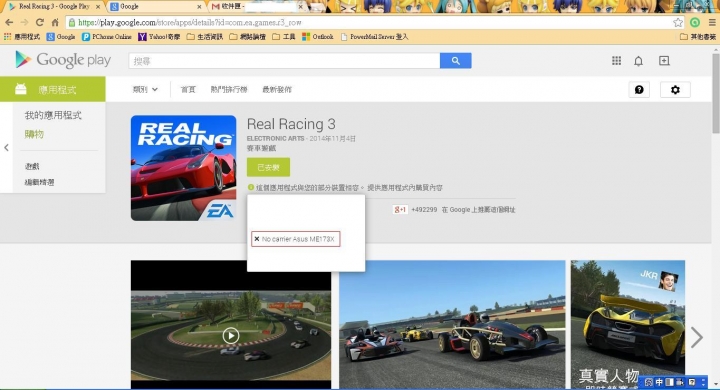This screenshot has height=390, width=720.
Task: Close the Gmail tab
Action: [x=301, y=7]
